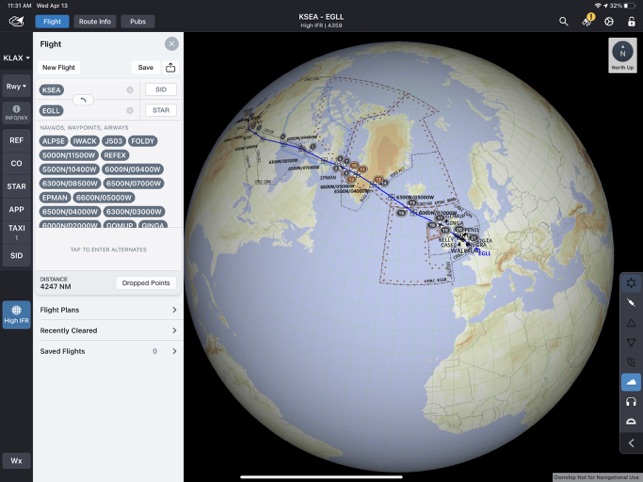Toggle the terrain layer button

tap(631, 382)
